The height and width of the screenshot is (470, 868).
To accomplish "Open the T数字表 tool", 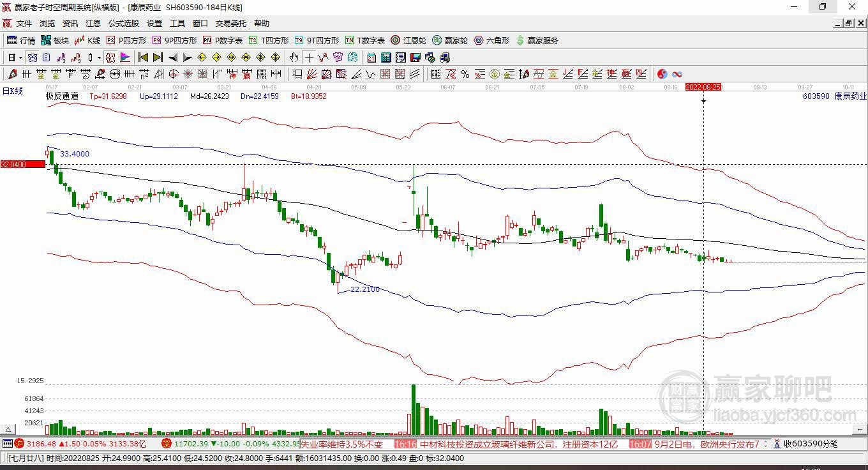I will click(x=365, y=40).
